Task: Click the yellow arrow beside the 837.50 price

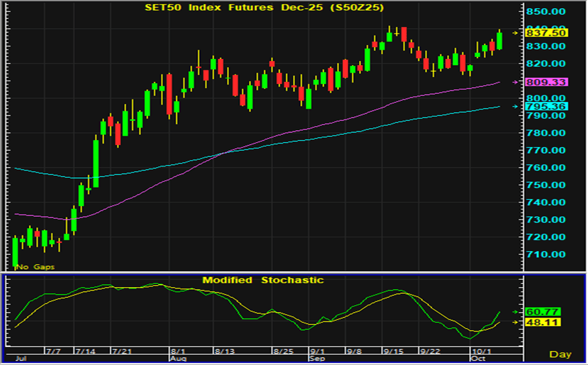Action: pos(516,32)
